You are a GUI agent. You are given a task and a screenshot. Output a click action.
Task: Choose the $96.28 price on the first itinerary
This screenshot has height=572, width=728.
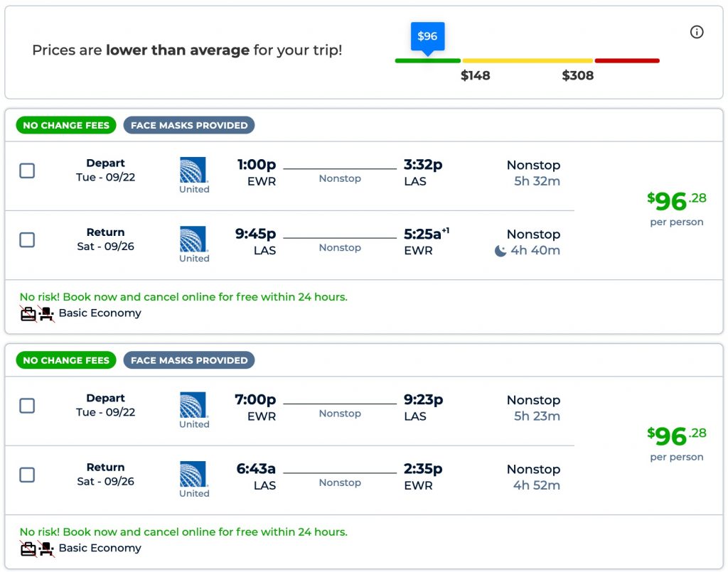676,202
